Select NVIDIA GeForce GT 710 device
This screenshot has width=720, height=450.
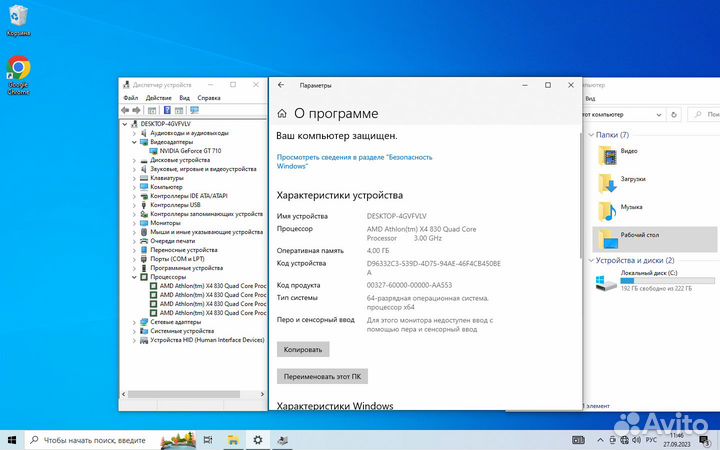[x=190, y=151]
